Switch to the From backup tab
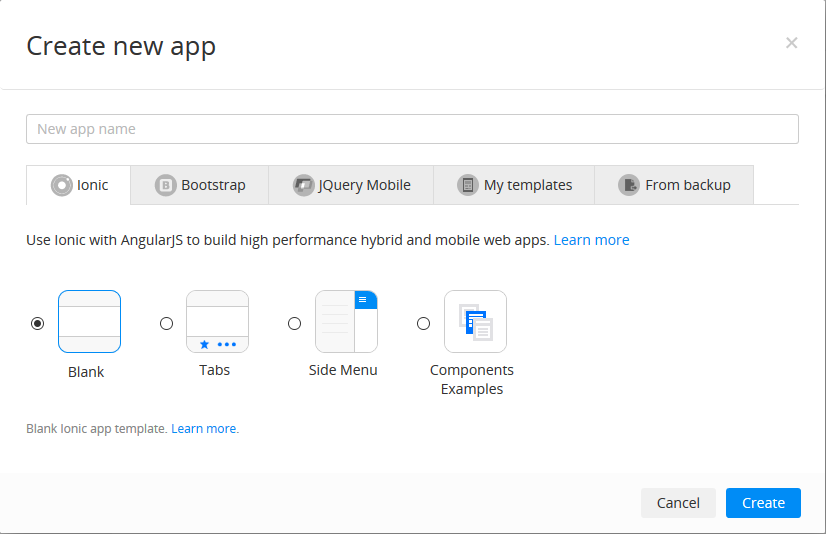This screenshot has width=826, height=534. [674, 185]
